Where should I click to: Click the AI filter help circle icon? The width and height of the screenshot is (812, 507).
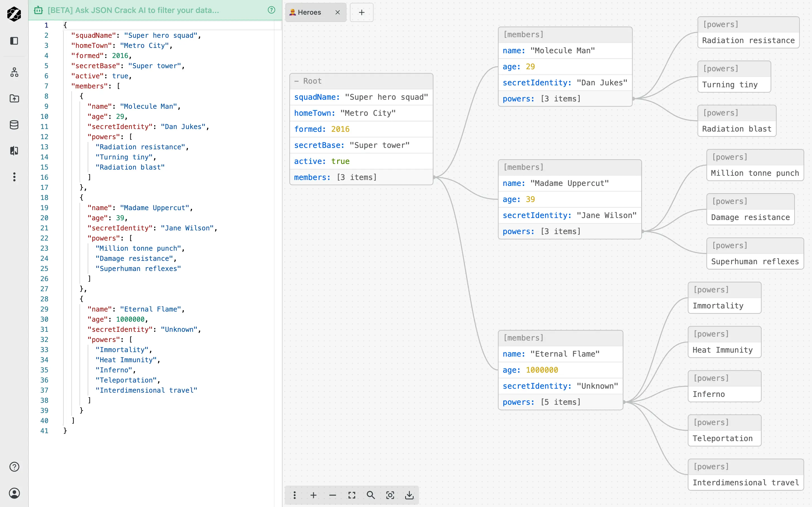click(272, 10)
